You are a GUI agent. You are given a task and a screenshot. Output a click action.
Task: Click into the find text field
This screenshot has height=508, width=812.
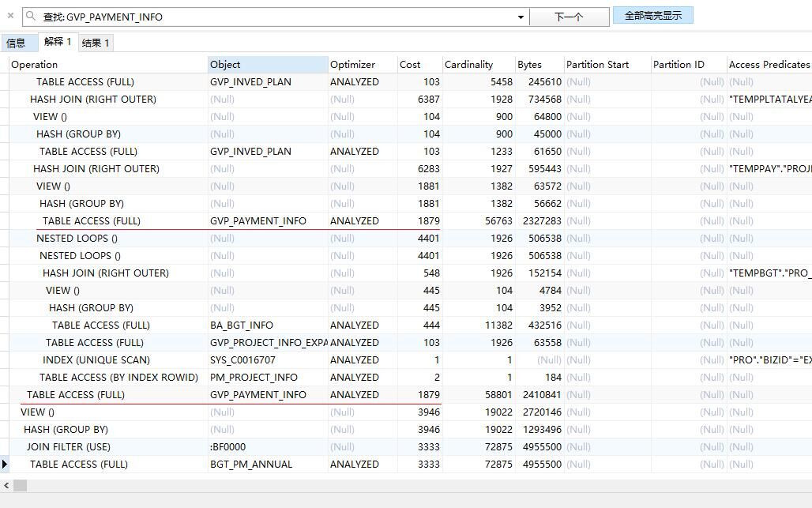(276, 17)
